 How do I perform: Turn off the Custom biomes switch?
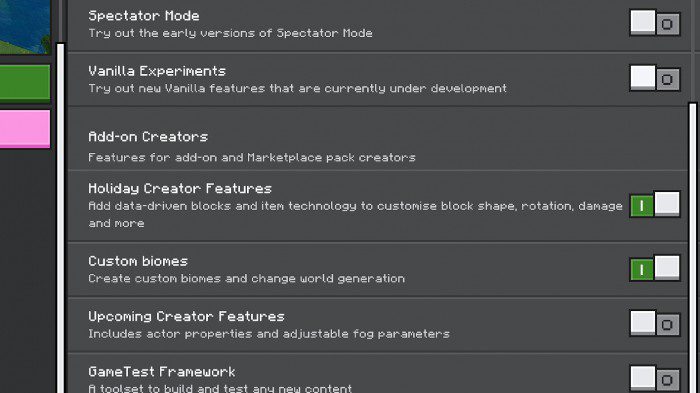[655, 268]
